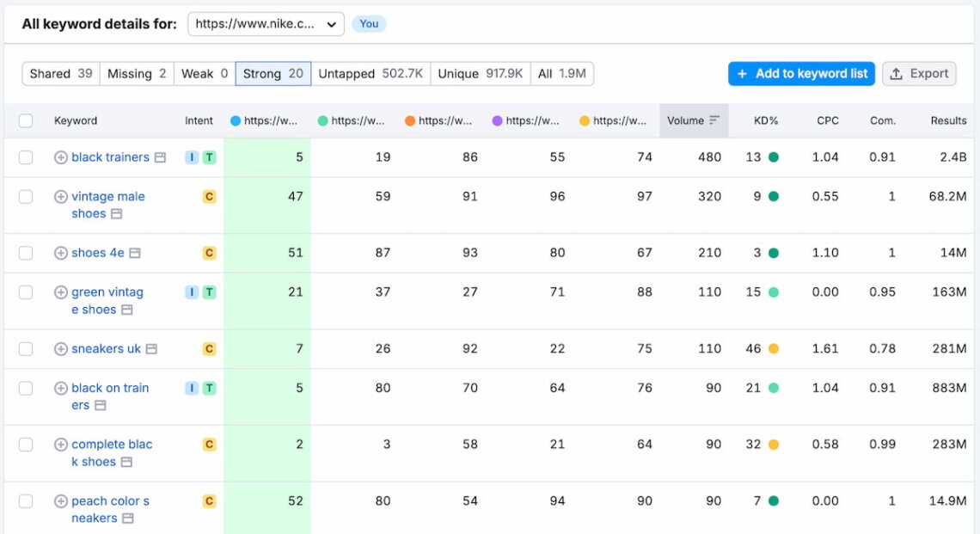
Task: Switch to the All 1.9M tab
Action: [562, 74]
